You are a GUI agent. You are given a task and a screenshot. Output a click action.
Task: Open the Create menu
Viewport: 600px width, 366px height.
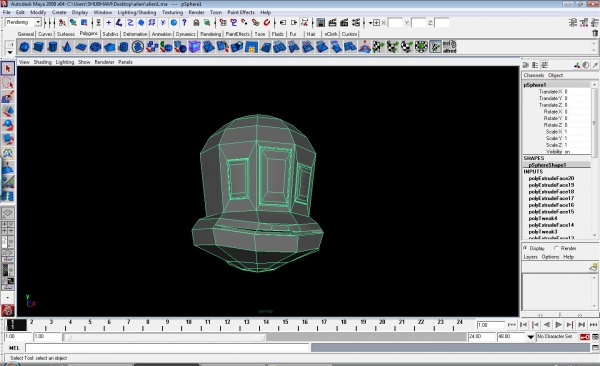pyautogui.click(x=59, y=12)
